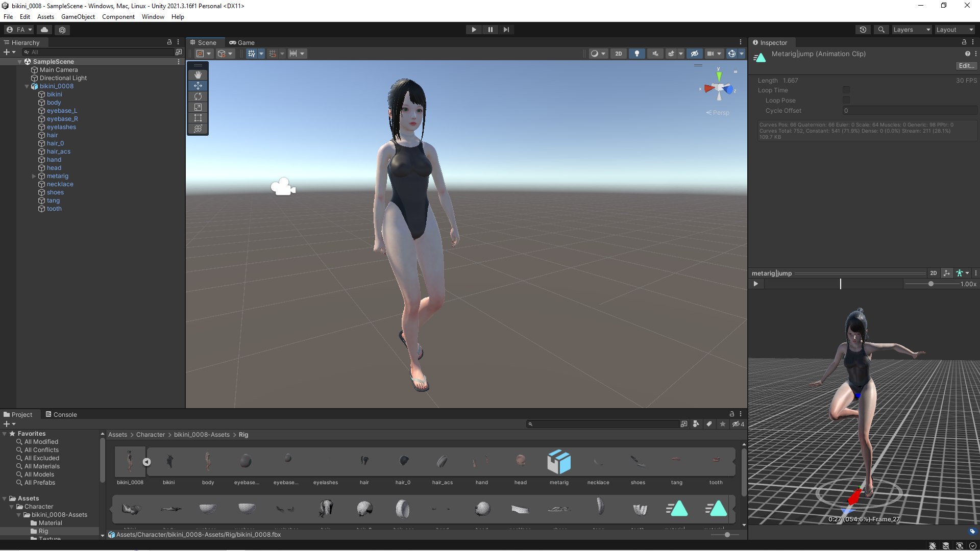The width and height of the screenshot is (980, 551).
Task: Open the Undo History icon
Action: click(x=863, y=30)
